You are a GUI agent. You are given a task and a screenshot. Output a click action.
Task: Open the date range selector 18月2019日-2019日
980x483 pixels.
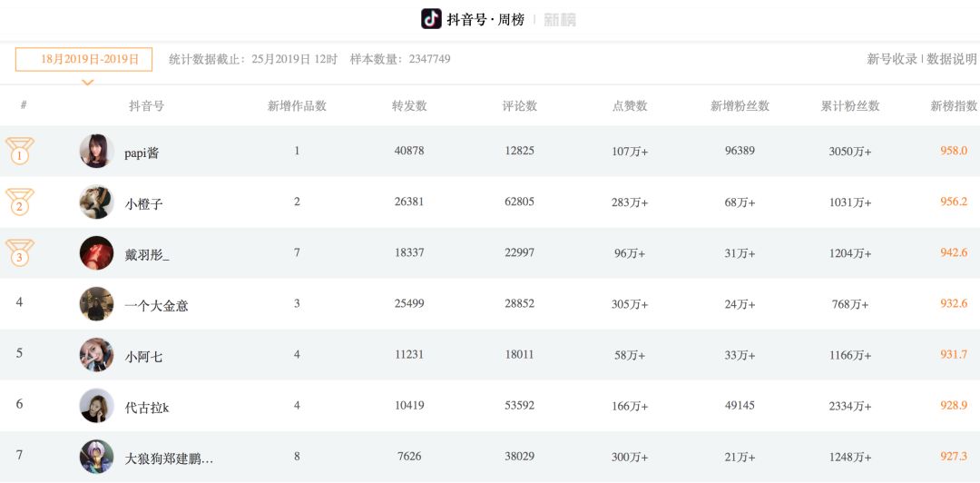tap(83, 59)
